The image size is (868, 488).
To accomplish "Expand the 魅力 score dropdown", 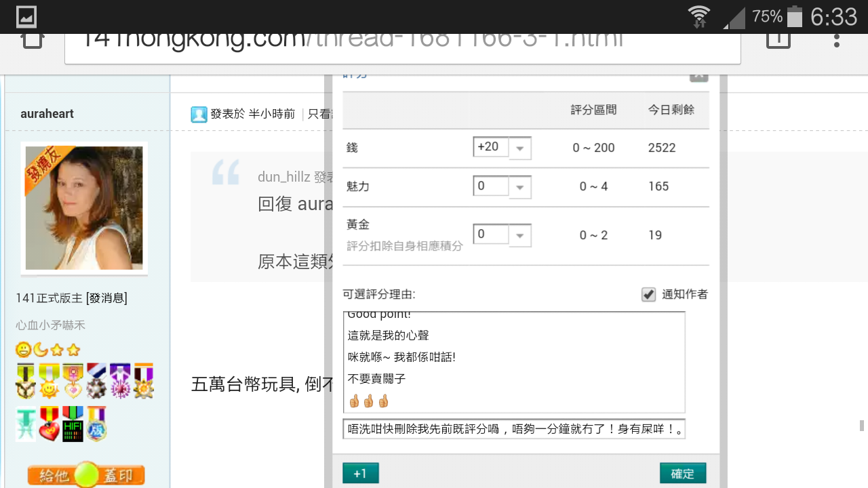I will tap(519, 186).
